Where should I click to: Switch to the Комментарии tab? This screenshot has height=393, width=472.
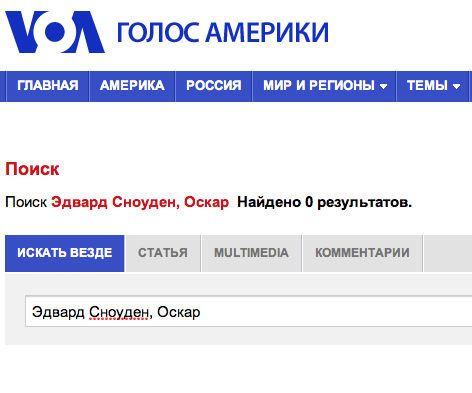(x=362, y=253)
